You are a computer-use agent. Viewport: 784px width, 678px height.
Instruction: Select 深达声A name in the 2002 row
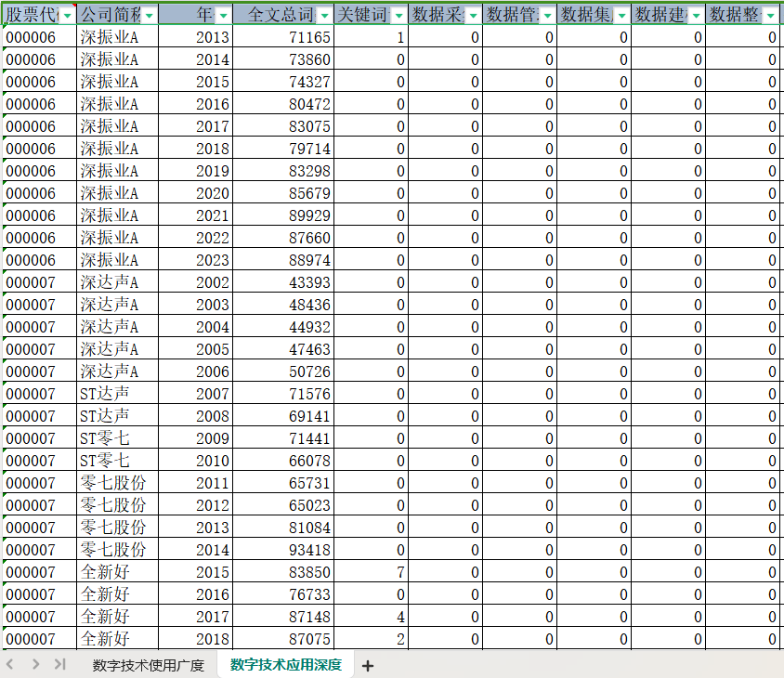click(x=117, y=282)
